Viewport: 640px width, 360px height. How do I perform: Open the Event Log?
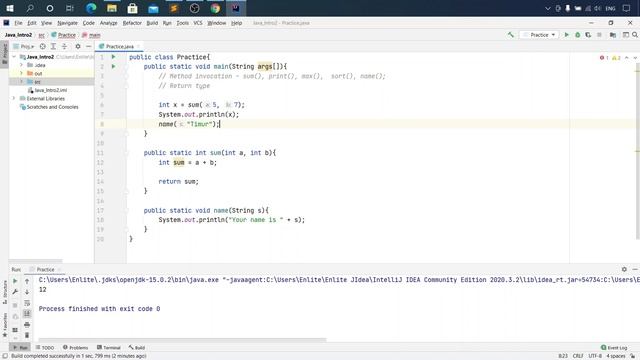point(614,347)
